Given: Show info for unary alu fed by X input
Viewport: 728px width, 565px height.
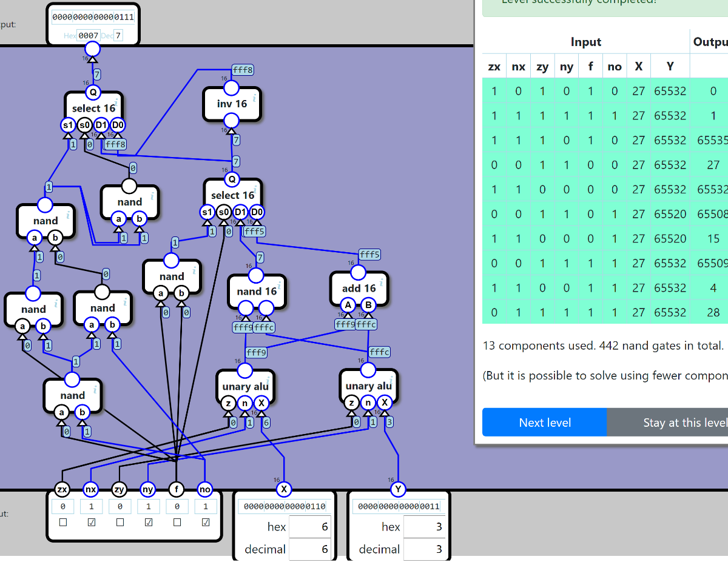Looking at the screenshot, I should pyautogui.click(x=266, y=380).
